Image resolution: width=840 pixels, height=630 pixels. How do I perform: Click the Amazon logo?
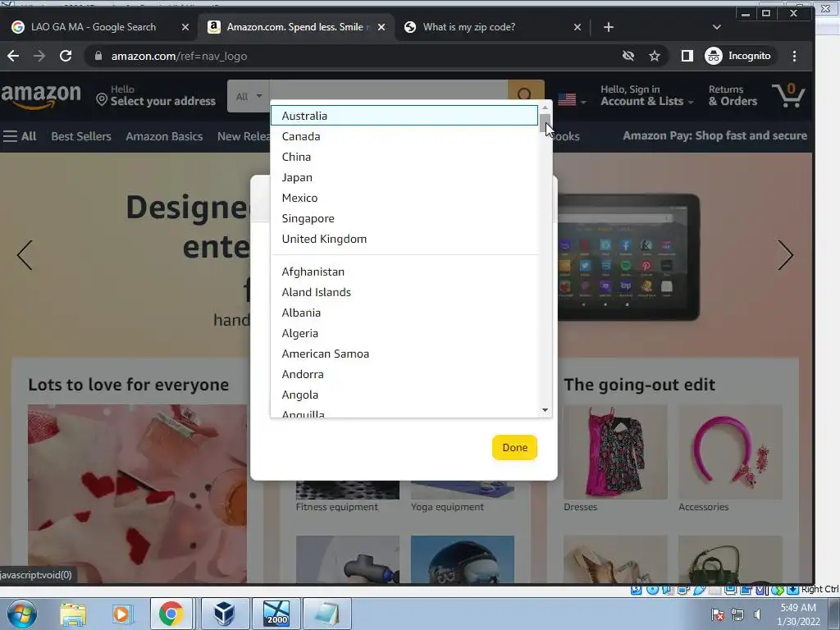(41, 95)
